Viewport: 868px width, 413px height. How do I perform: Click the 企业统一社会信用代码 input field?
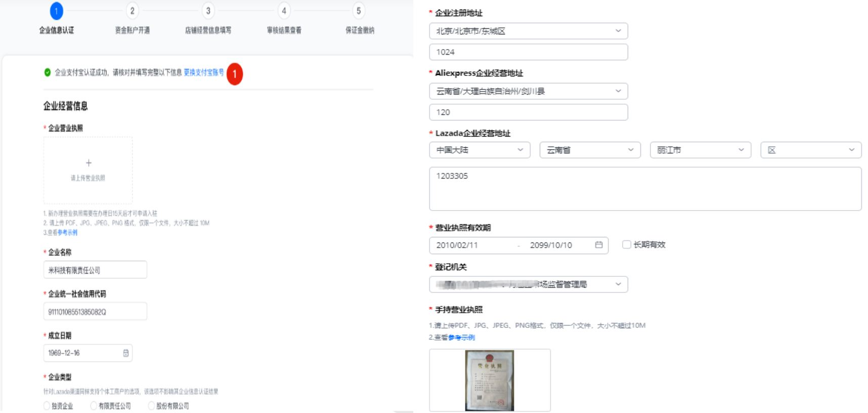[95, 311]
